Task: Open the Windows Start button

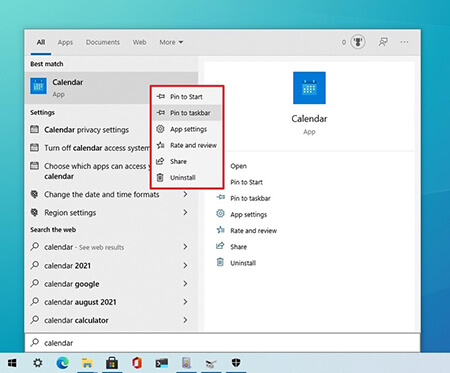Action: point(12,363)
